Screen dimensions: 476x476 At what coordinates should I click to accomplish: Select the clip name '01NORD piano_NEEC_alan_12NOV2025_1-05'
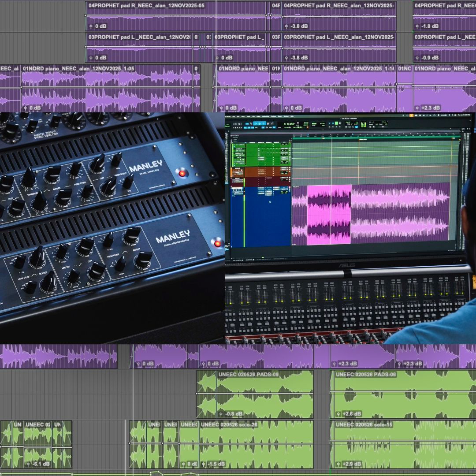coord(79,69)
